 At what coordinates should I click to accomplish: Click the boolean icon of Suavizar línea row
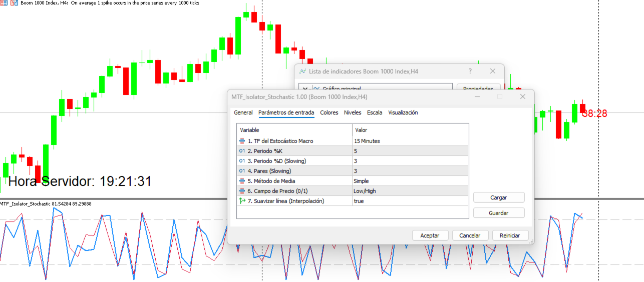click(243, 201)
